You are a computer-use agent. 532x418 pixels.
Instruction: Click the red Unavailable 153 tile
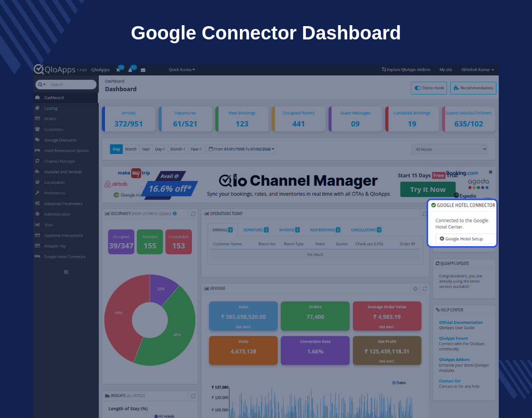click(x=179, y=242)
